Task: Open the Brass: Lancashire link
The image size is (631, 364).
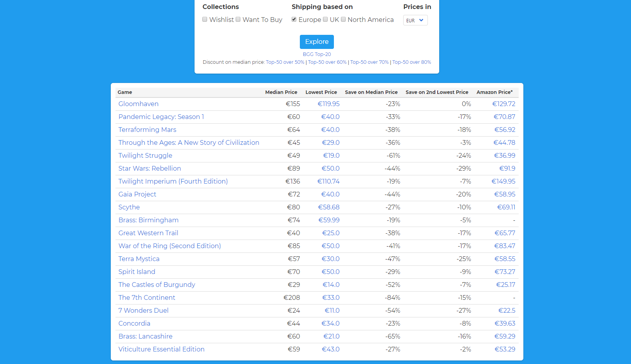Action: click(146, 336)
